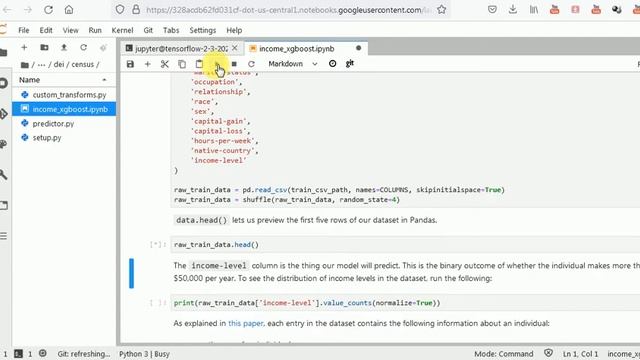Image resolution: width=640 pixels, height=360 pixels.
Task: Click Mode: Command in status bar
Action: [503, 354]
